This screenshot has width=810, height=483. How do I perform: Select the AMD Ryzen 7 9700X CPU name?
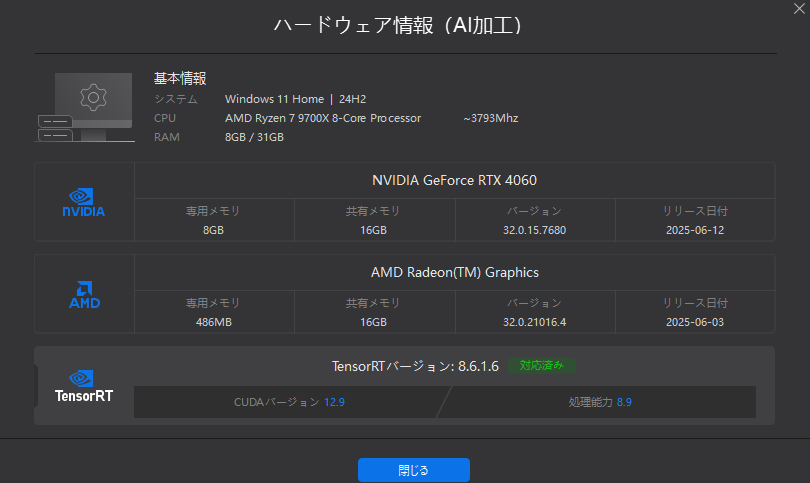click(323, 118)
